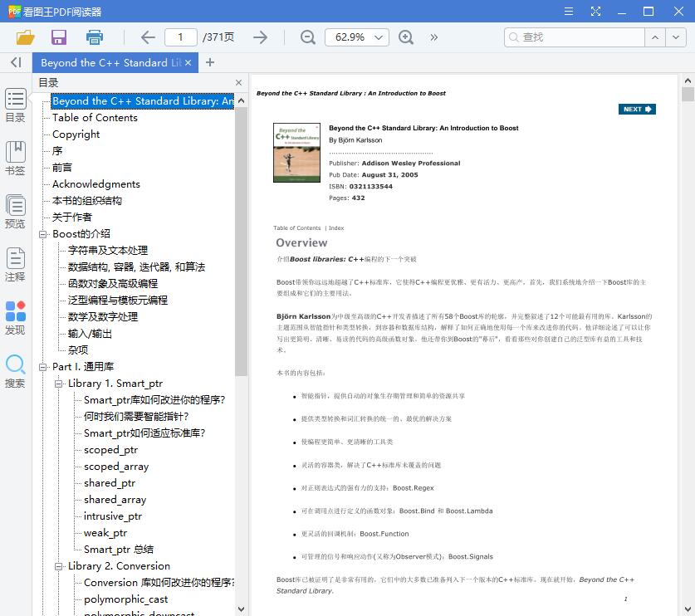Click the 查找 search input field
Screen dimensions: 695x616
click(575, 37)
